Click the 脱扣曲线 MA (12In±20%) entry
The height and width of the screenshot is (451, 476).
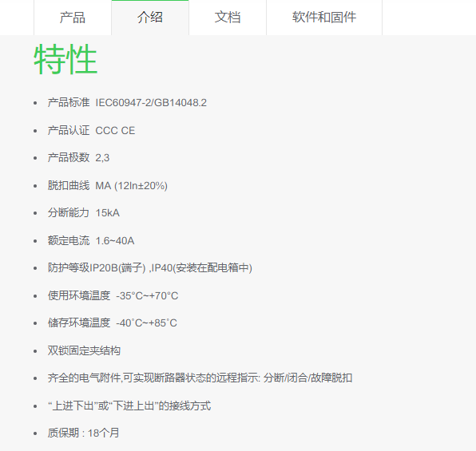pos(108,185)
